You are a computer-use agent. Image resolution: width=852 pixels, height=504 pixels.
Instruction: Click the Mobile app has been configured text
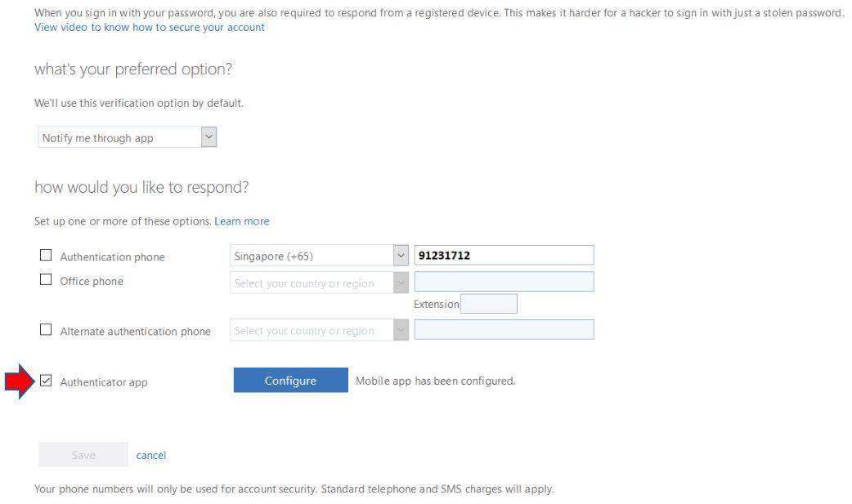[x=435, y=381]
